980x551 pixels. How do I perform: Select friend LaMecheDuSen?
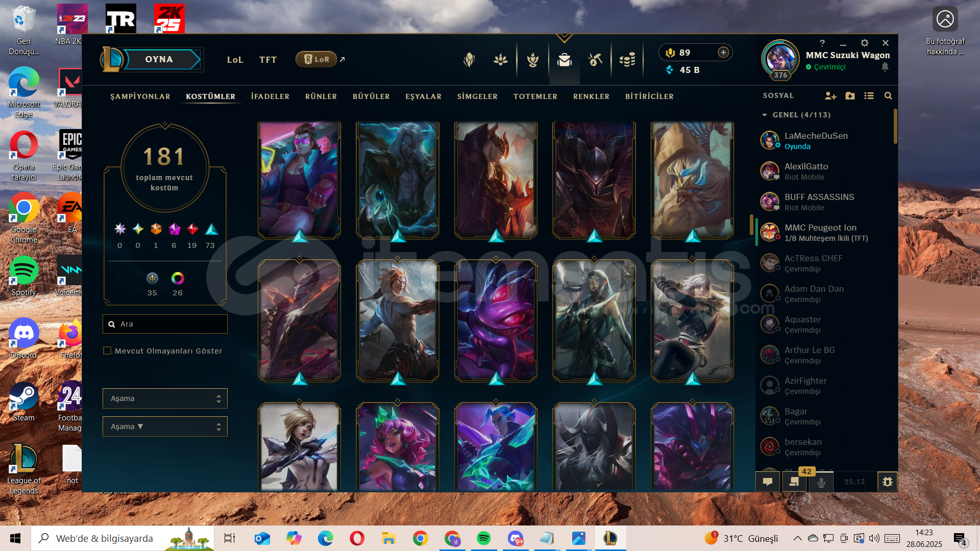[824, 140]
